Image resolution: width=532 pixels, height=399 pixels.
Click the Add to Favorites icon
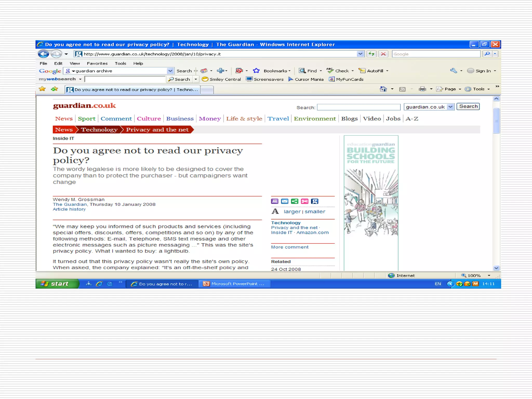pyautogui.click(x=54, y=89)
